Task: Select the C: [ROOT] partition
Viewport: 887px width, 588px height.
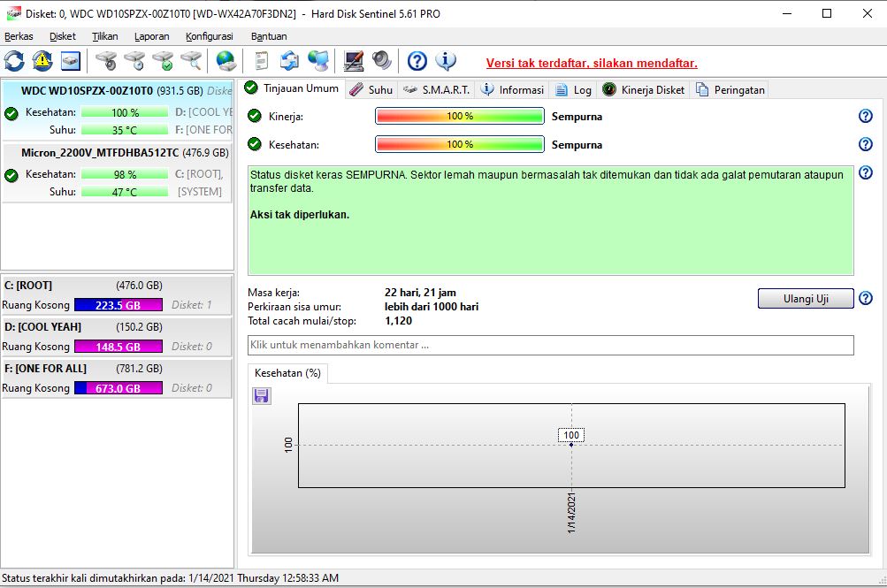Action: tap(118, 295)
